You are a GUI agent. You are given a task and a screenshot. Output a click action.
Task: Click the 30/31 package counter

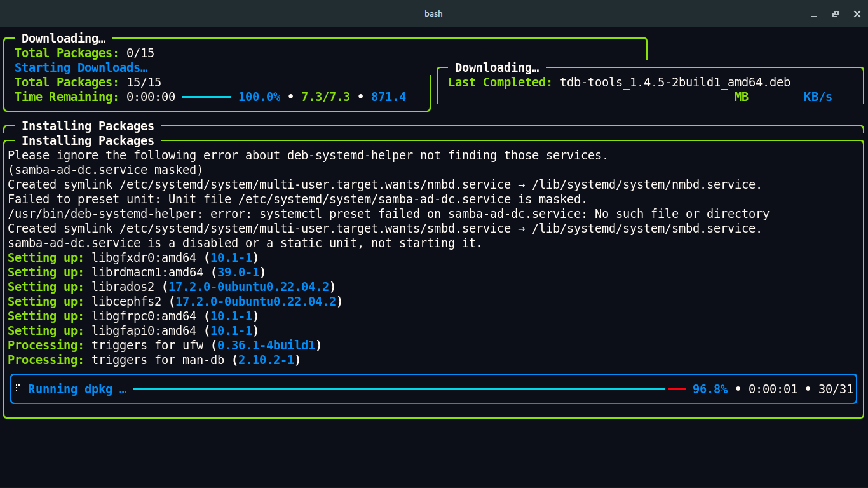tap(836, 389)
